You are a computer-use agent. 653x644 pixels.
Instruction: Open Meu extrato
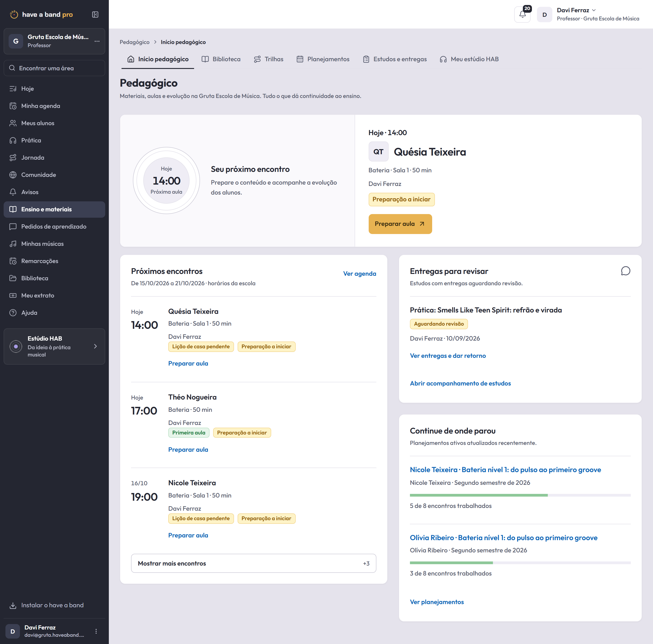tap(54, 295)
